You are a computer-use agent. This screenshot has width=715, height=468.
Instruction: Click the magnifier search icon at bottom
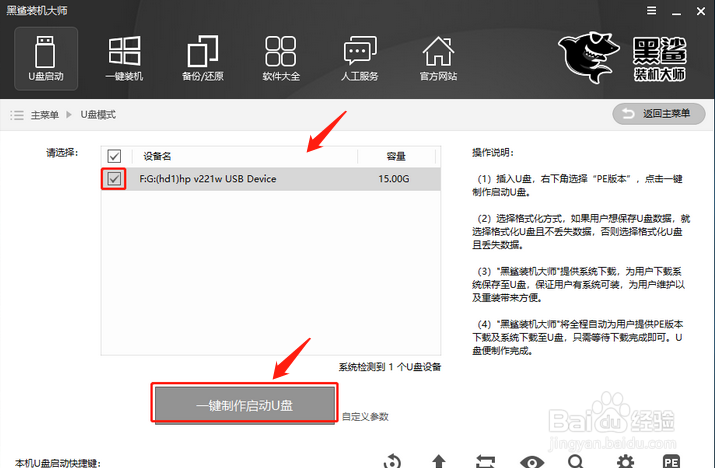576,461
